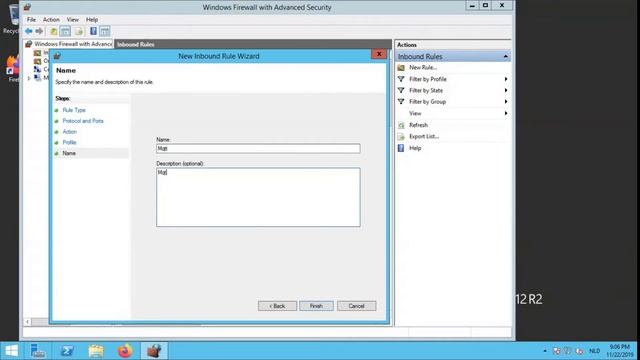
Task: Click the Windows Firewall taskbar button
Action: 154,351
